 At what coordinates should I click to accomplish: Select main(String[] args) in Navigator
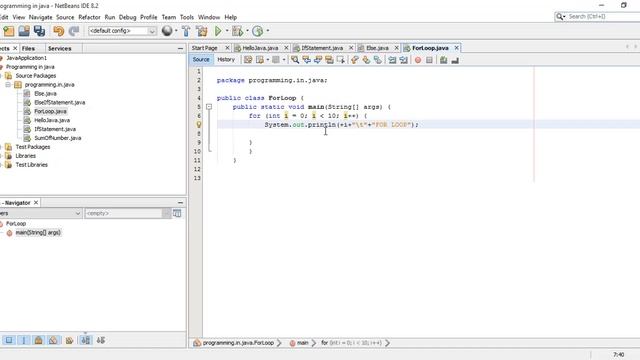pyautogui.click(x=38, y=233)
